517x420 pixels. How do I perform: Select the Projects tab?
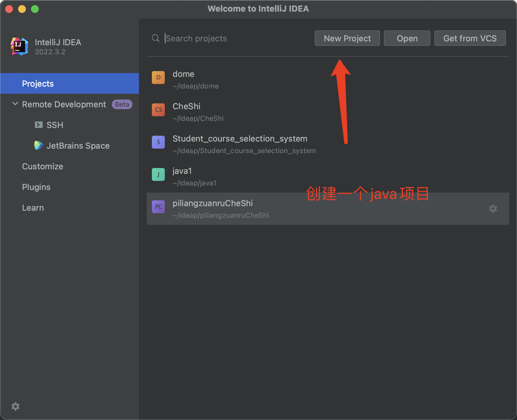(69, 83)
